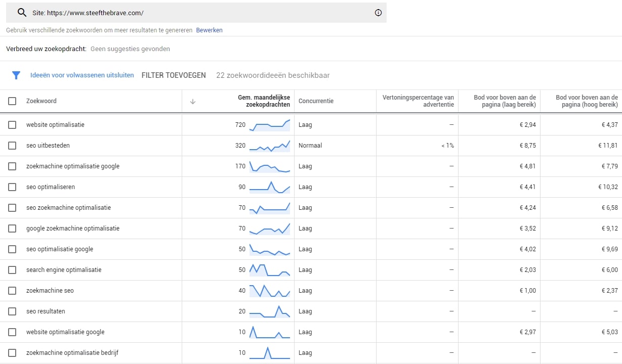
Task: Click the search magnifier icon
Action: coord(21,13)
